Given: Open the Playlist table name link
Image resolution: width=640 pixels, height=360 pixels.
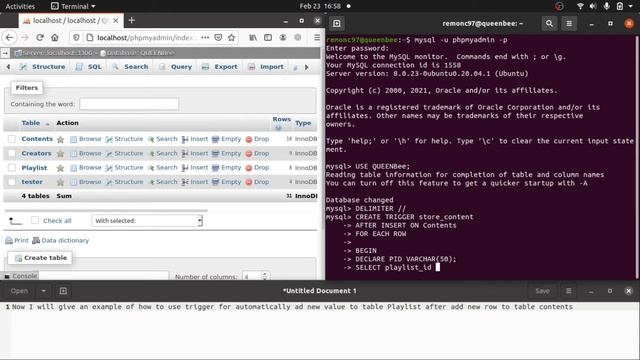Looking at the screenshot, I should pos(34,168).
